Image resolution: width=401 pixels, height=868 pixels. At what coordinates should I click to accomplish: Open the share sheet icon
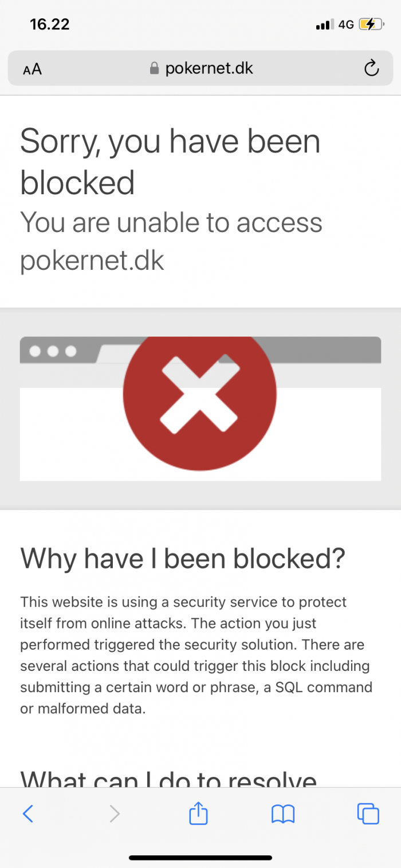click(x=198, y=812)
